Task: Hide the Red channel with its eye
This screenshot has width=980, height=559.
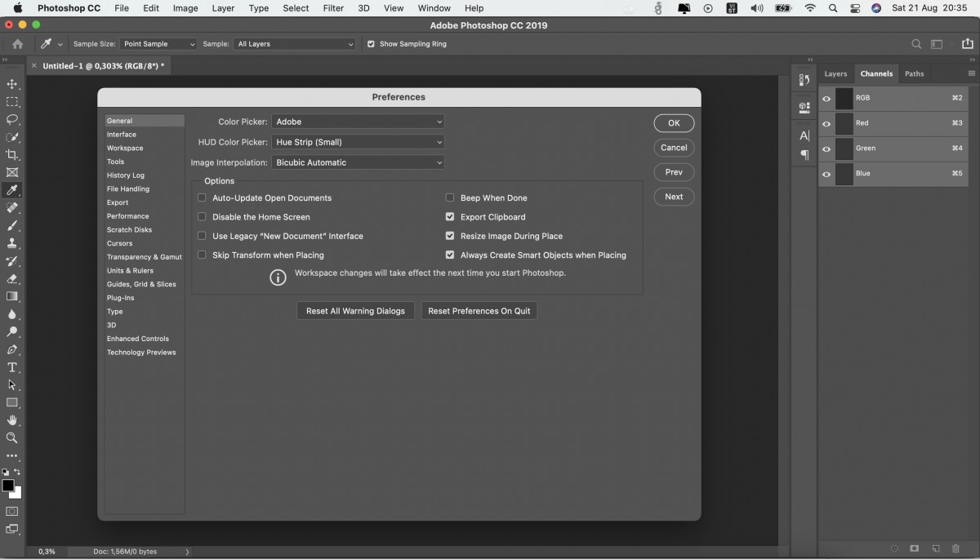Action: tap(826, 123)
